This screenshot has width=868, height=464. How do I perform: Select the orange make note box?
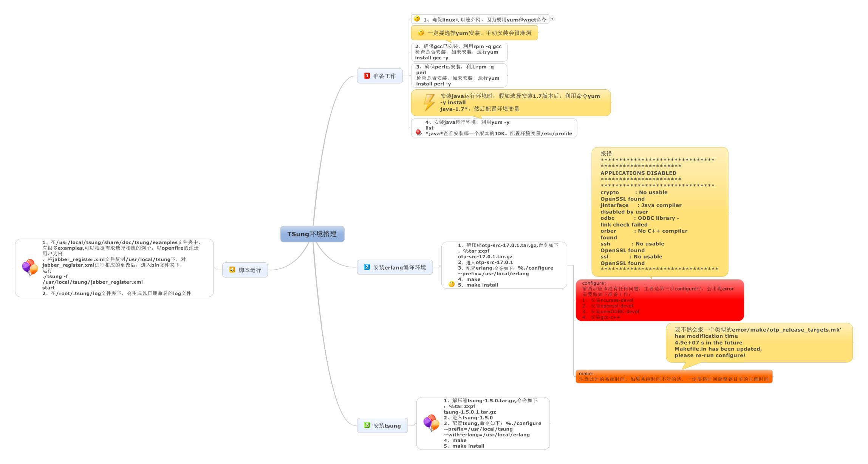673,377
